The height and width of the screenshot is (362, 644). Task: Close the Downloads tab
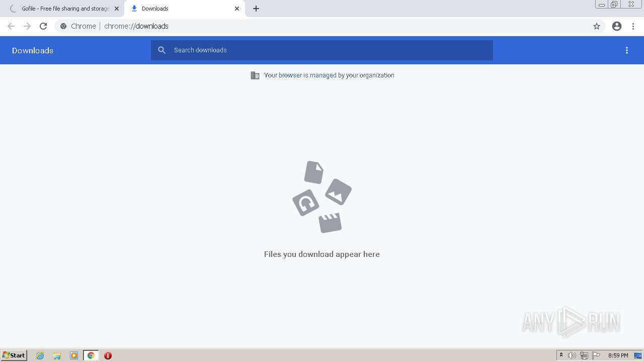(237, 9)
